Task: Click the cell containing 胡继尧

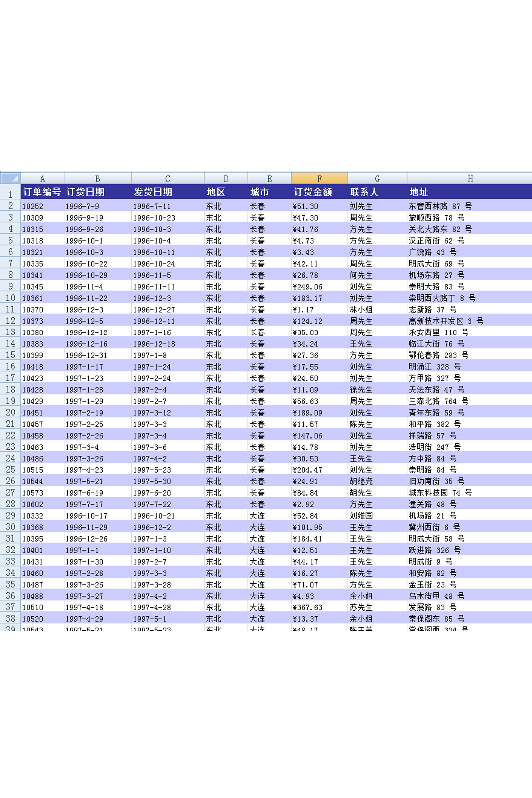Action: 377,481
